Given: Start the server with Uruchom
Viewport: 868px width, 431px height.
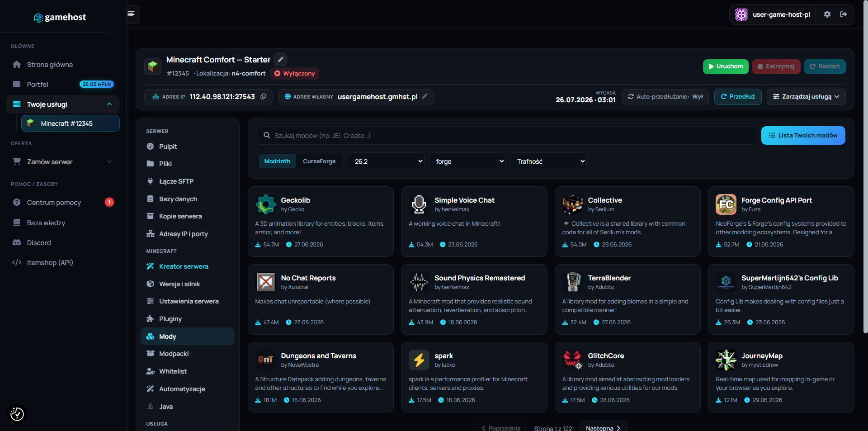Looking at the screenshot, I should coord(726,66).
